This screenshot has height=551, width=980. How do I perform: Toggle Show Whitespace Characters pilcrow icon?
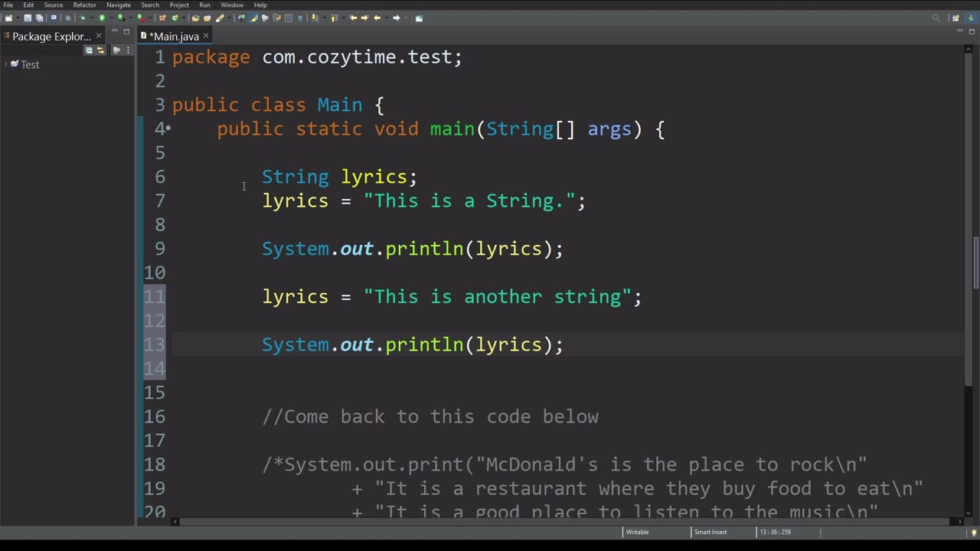[x=300, y=18]
